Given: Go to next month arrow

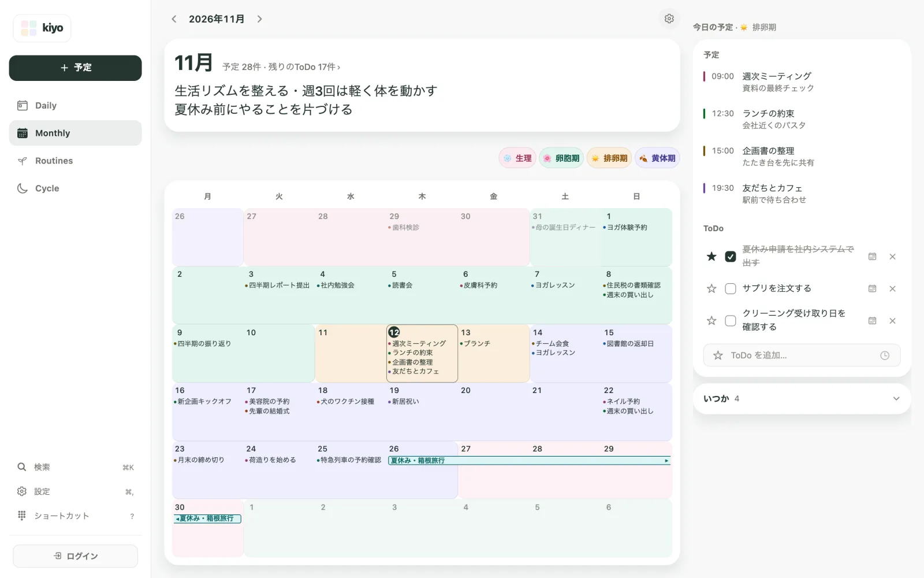Looking at the screenshot, I should 260,19.
